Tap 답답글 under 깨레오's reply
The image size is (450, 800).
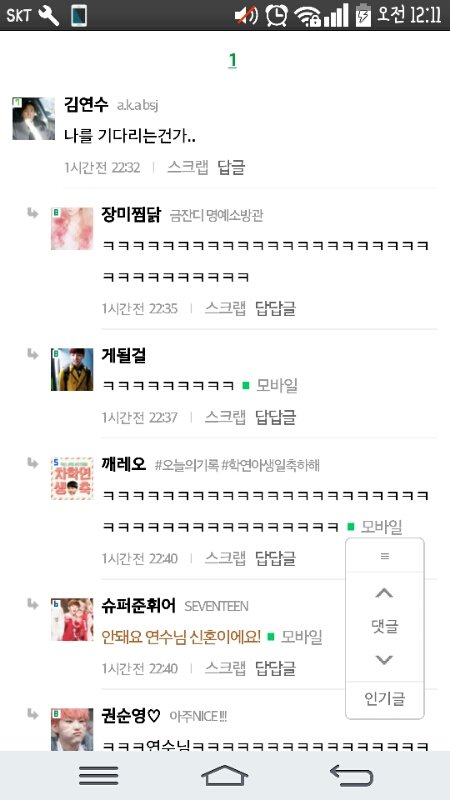click(276, 558)
